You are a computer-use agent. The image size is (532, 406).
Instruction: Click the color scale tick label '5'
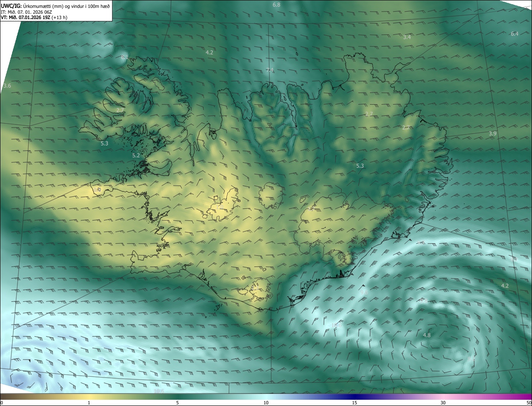point(177,403)
